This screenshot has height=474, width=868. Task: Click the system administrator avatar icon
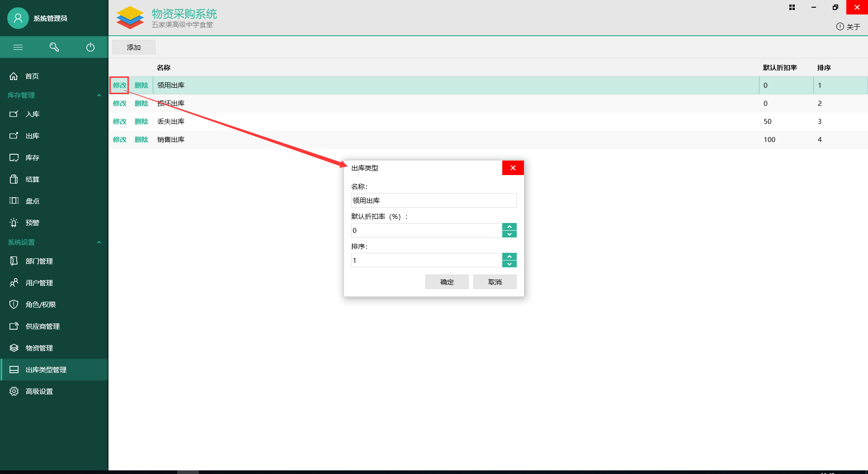18,18
